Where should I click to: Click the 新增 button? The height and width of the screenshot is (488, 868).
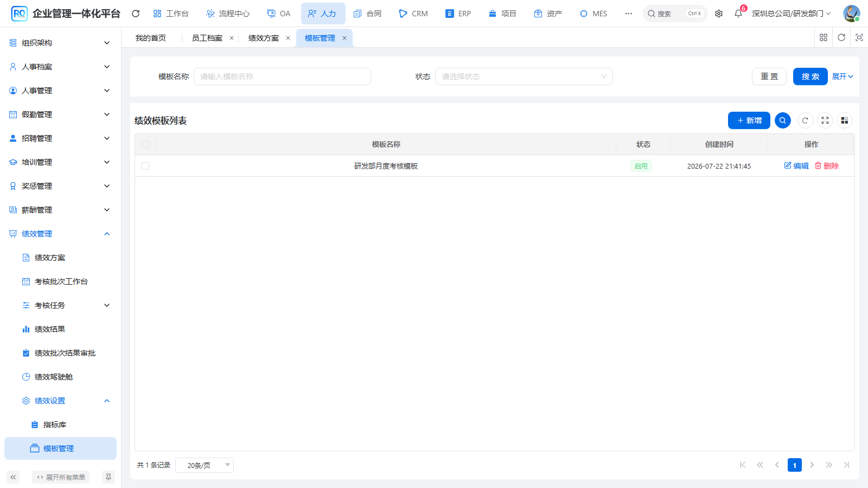point(749,120)
